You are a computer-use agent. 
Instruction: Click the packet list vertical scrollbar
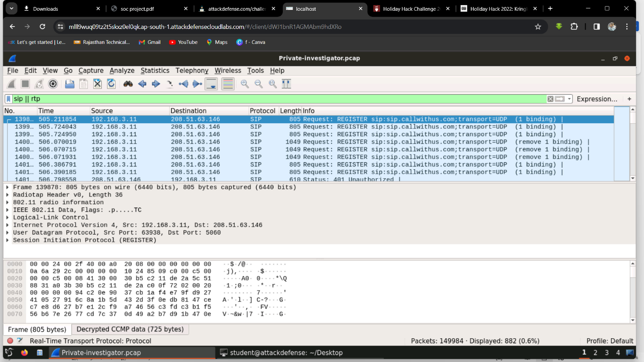point(633,145)
